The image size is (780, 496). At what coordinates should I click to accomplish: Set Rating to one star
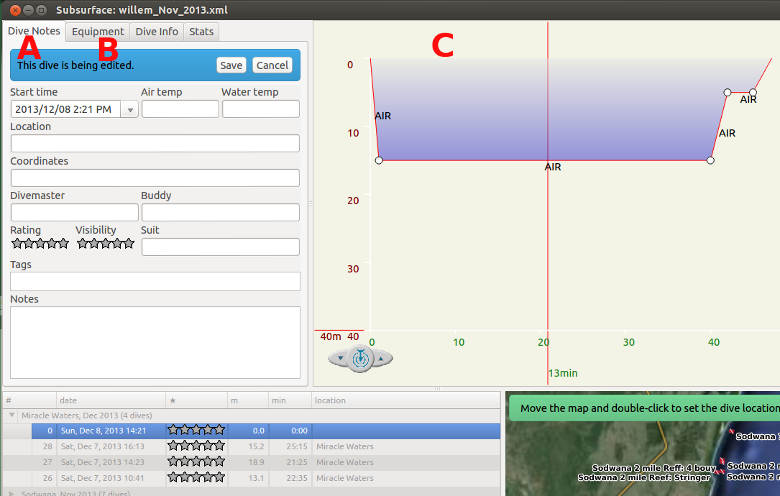[16, 243]
